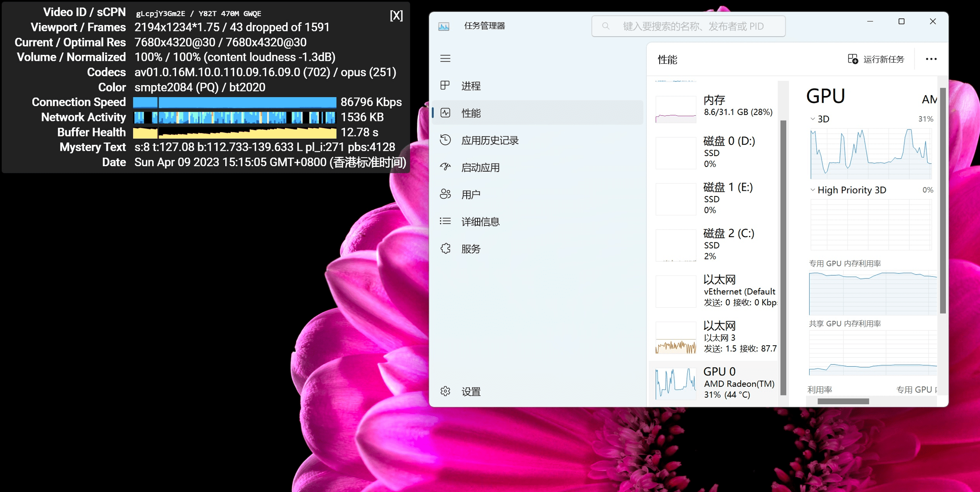
Task: Click the device list vertical scrollbar
Action: click(783, 258)
